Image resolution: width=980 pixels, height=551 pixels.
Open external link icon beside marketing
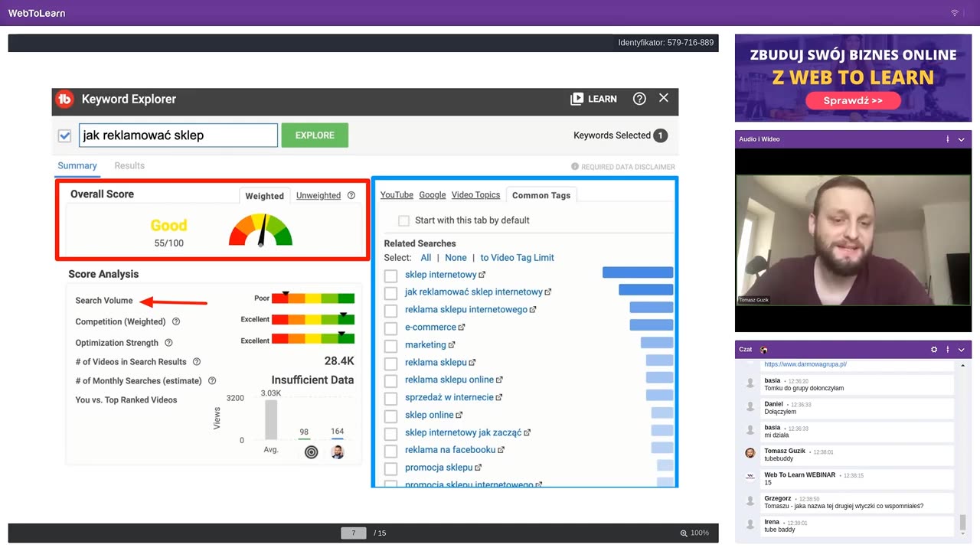(x=452, y=345)
